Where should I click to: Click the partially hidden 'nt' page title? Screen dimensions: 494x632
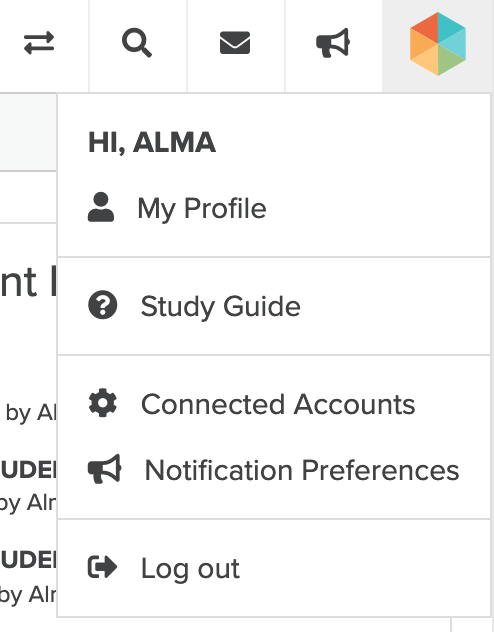tap(28, 282)
